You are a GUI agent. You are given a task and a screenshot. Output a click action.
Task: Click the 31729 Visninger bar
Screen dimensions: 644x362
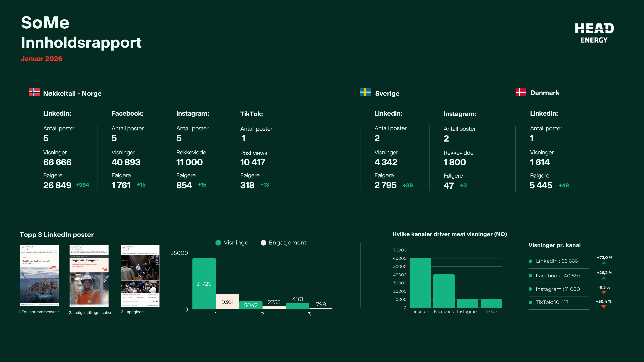point(204,283)
